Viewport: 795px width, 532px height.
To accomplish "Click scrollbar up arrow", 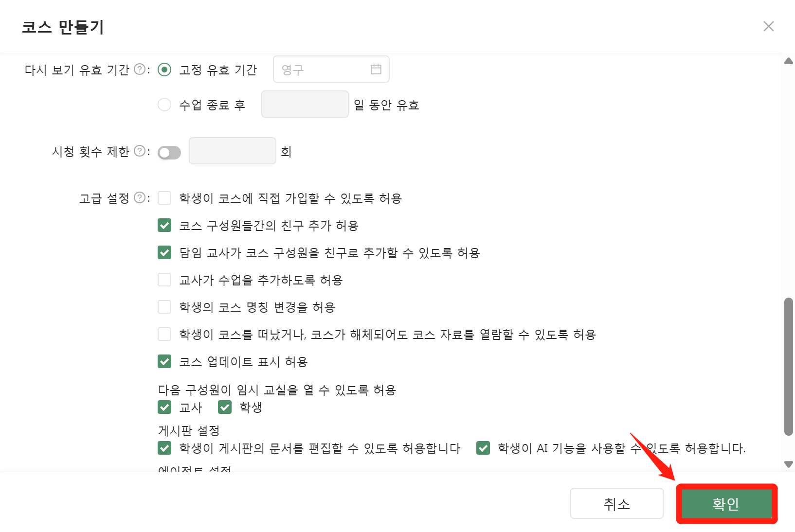I will pyautogui.click(x=789, y=61).
